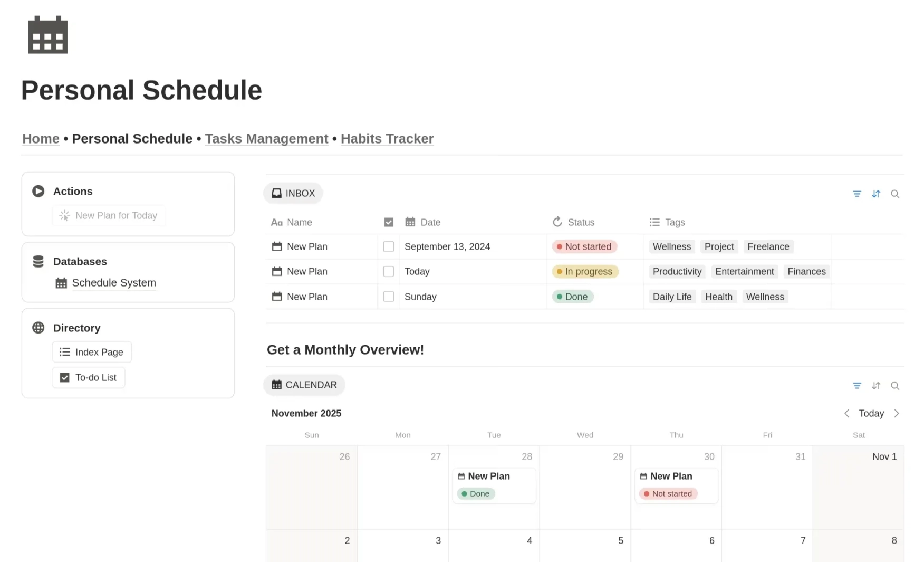Click the INBOX search magnifier icon

click(x=895, y=194)
